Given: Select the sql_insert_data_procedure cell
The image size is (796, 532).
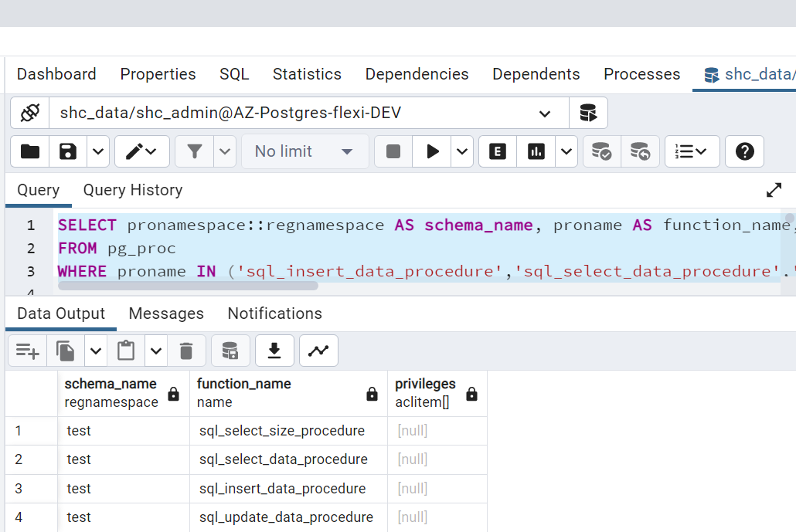Looking at the screenshot, I should pyautogui.click(x=282, y=489).
